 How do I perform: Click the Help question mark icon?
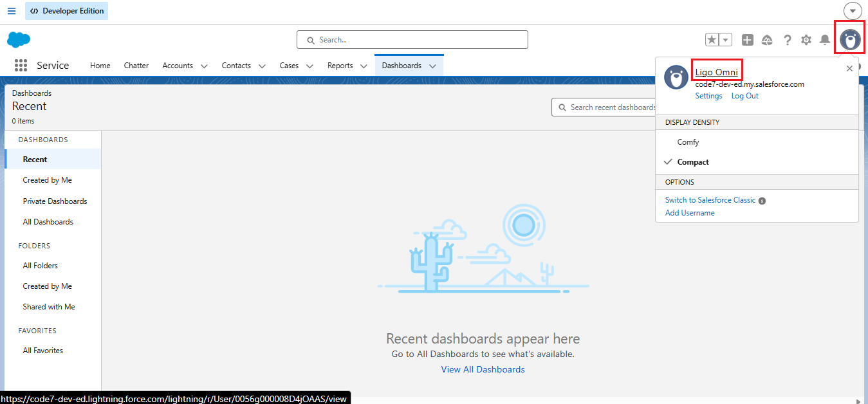coord(787,40)
